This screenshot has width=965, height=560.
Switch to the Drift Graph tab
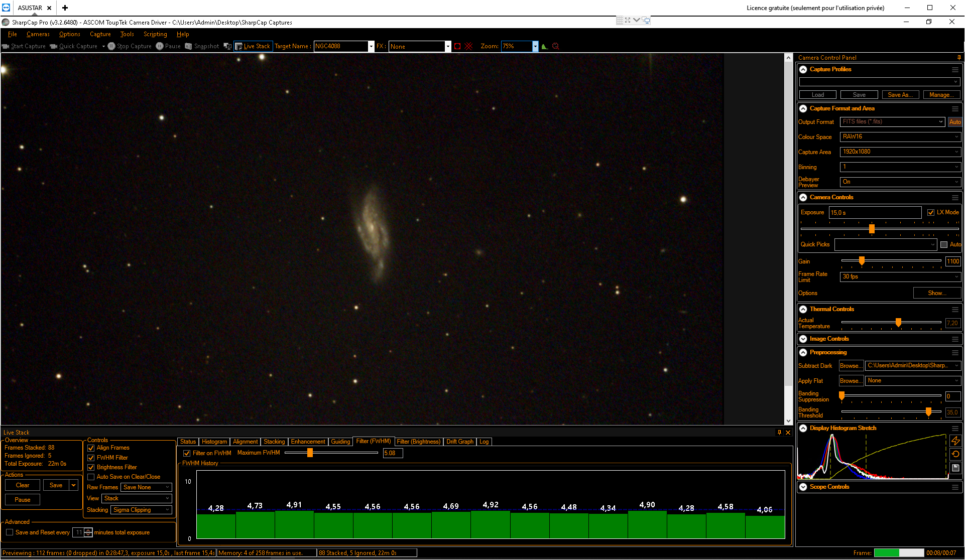(x=460, y=442)
